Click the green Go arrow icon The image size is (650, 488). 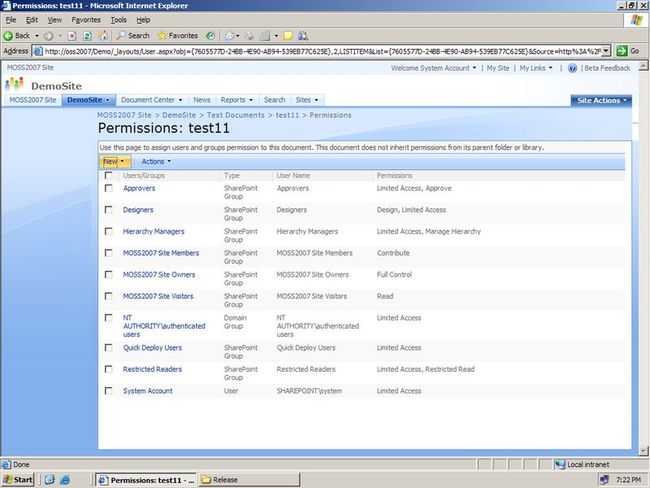(x=621, y=51)
